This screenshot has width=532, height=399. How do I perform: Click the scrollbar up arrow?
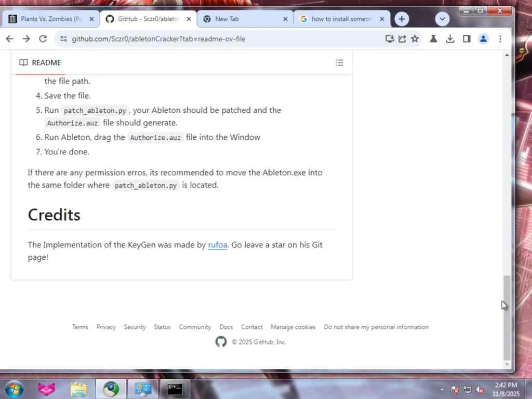(507, 55)
